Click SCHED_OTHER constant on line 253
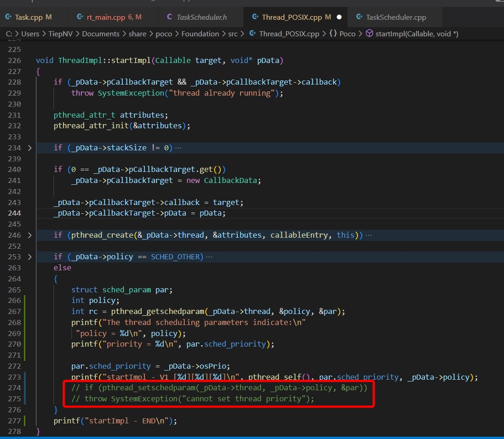The width and height of the screenshot is (504, 439). click(175, 257)
